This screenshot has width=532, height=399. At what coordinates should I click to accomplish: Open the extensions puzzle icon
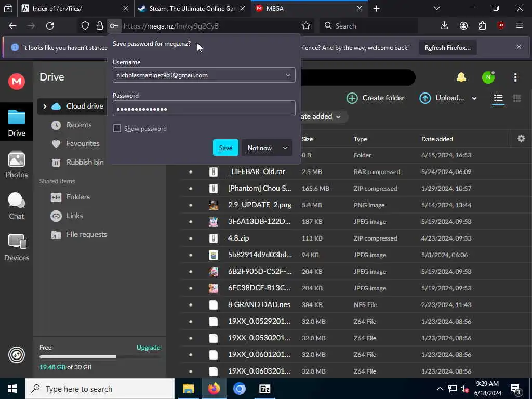click(482, 26)
